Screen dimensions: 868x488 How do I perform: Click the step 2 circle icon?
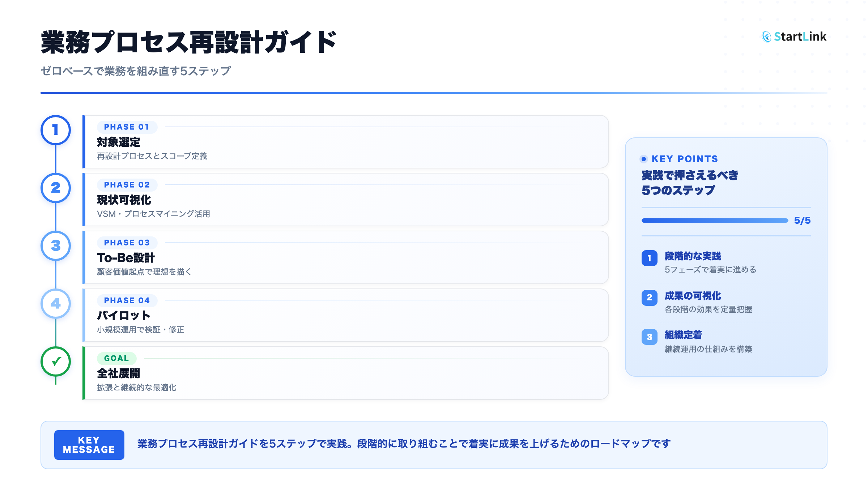(x=55, y=188)
